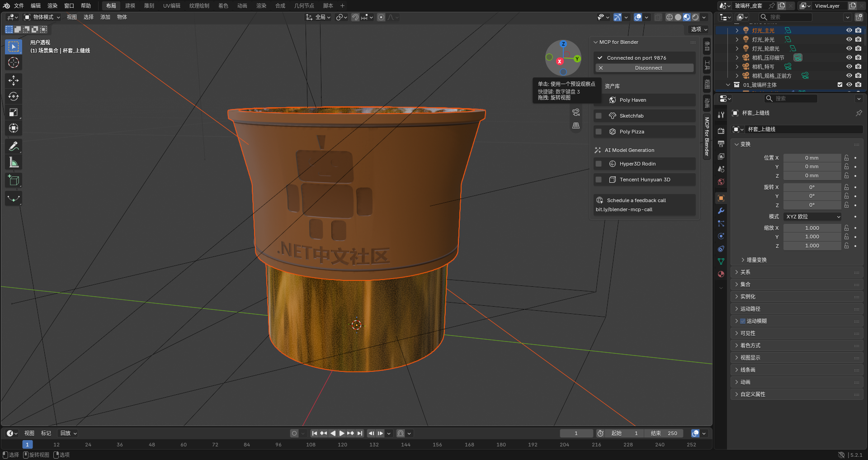The image size is (868, 460).
Task: Toggle camera view with viewport camera gizmo
Action: tap(576, 112)
